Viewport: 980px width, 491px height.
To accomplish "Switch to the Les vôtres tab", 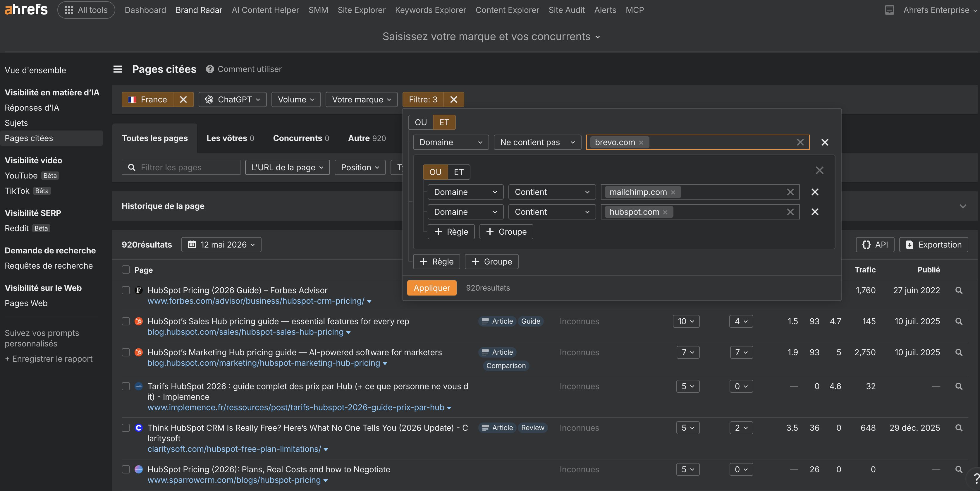I will point(230,138).
